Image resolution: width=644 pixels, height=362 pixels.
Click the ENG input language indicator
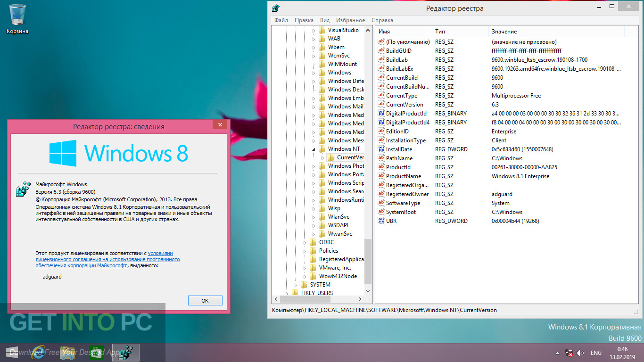596,353
